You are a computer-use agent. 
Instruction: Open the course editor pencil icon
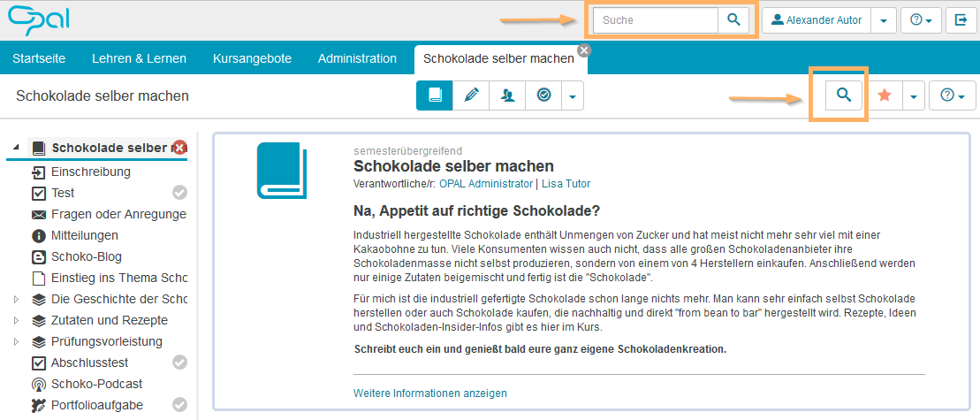(x=471, y=95)
